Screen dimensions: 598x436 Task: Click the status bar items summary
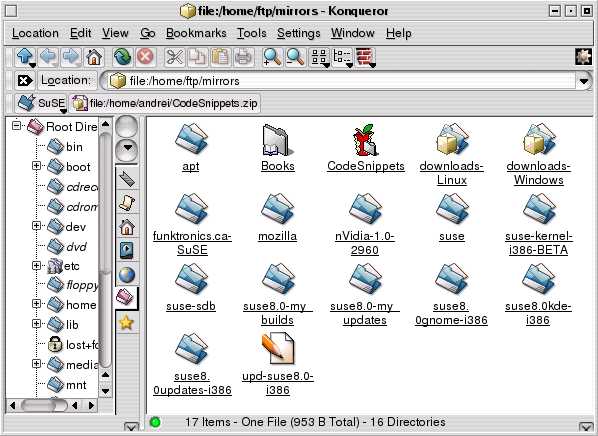click(315, 422)
